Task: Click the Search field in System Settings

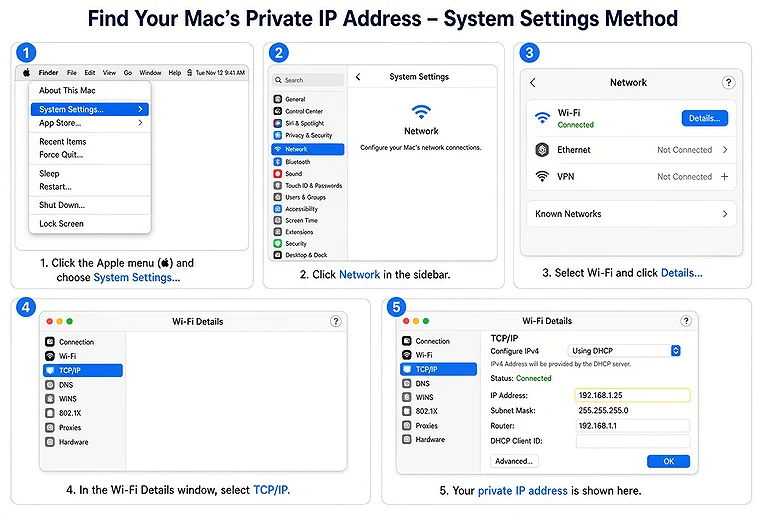Action: click(x=308, y=80)
